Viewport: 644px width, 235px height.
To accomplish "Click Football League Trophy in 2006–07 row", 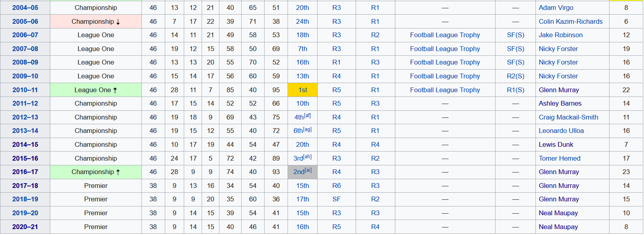I will pos(445,35).
